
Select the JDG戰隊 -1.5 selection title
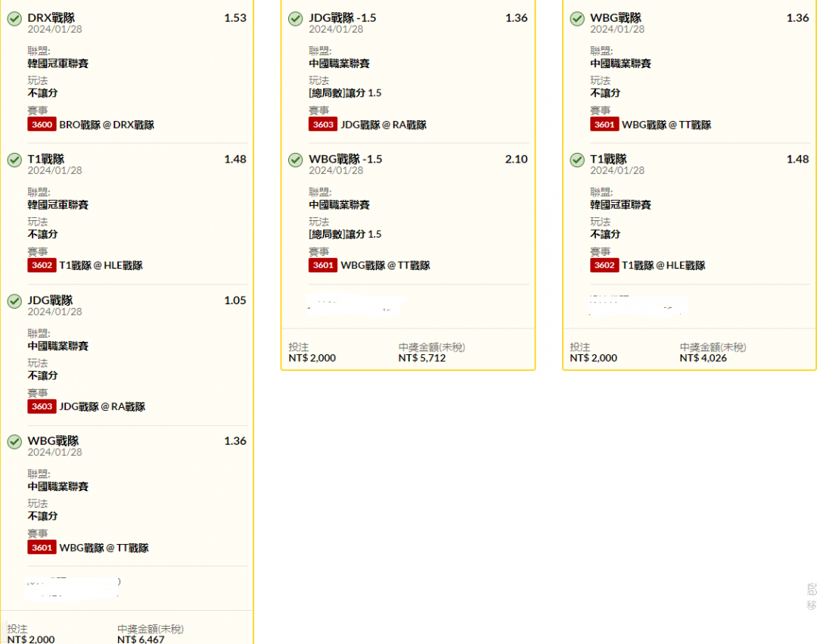pyautogui.click(x=343, y=17)
